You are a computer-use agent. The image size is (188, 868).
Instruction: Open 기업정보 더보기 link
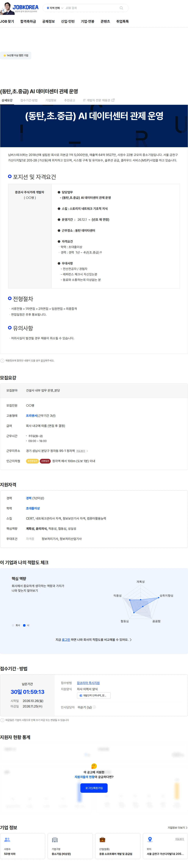[x=178, y=828]
